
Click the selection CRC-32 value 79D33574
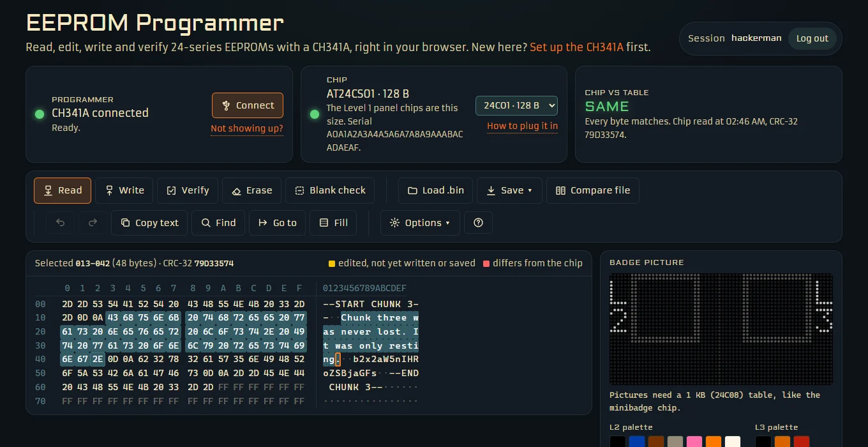point(214,263)
